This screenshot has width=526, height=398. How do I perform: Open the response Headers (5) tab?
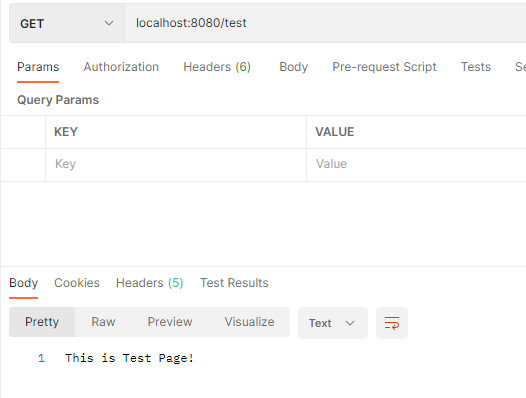[x=150, y=283]
